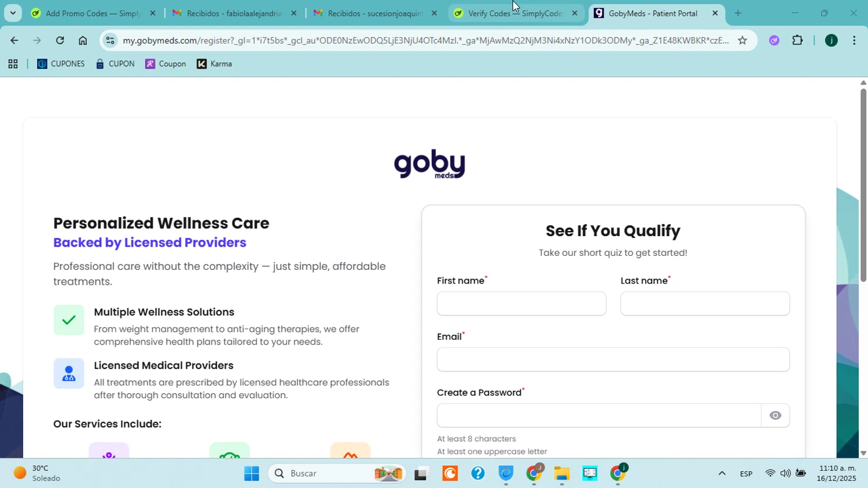The width and height of the screenshot is (868, 488).
Task: Open the Extensions puzzle icon
Action: [x=797, y=41]
